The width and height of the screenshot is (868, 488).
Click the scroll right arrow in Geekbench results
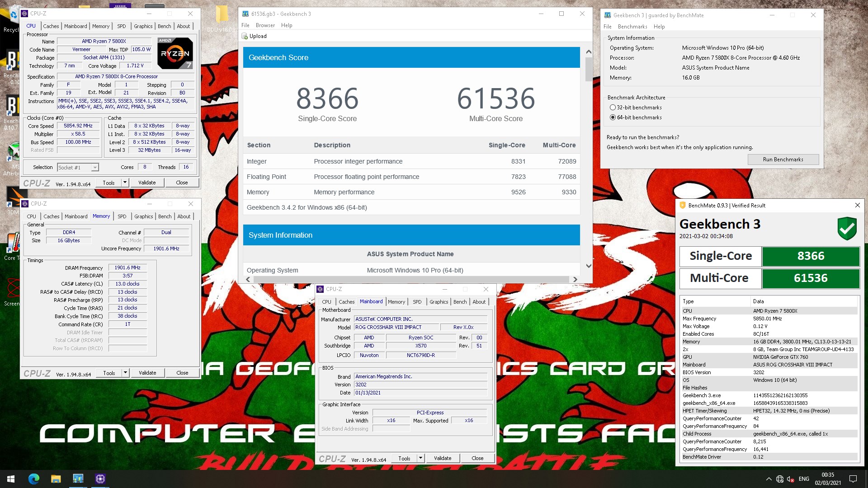575,279
